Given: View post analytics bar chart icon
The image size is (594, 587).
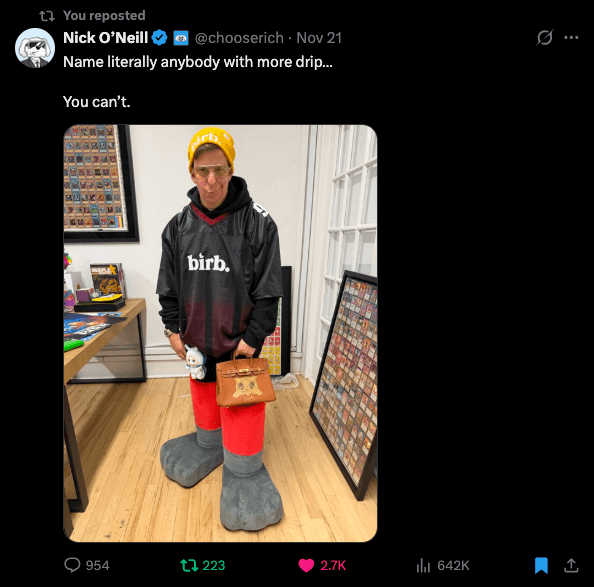Looking at the screenshot, I should click(x=423, y=566).
